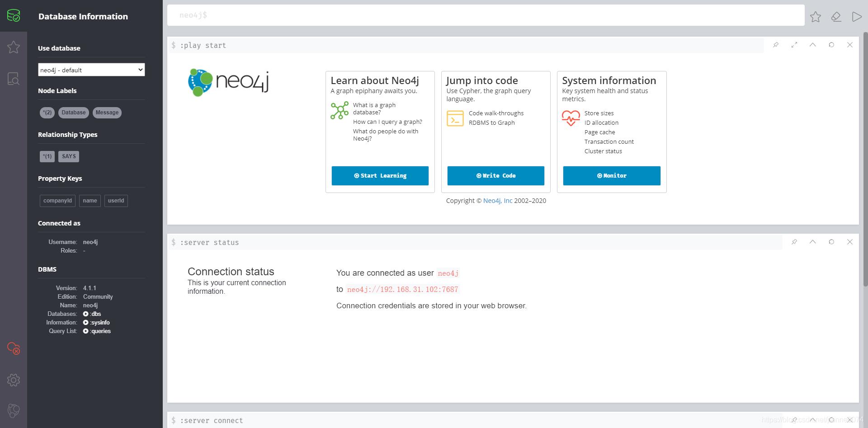Open the Use database dropdown
The width and height of the screenshot is (868, 428).
[x=91, y=70]
